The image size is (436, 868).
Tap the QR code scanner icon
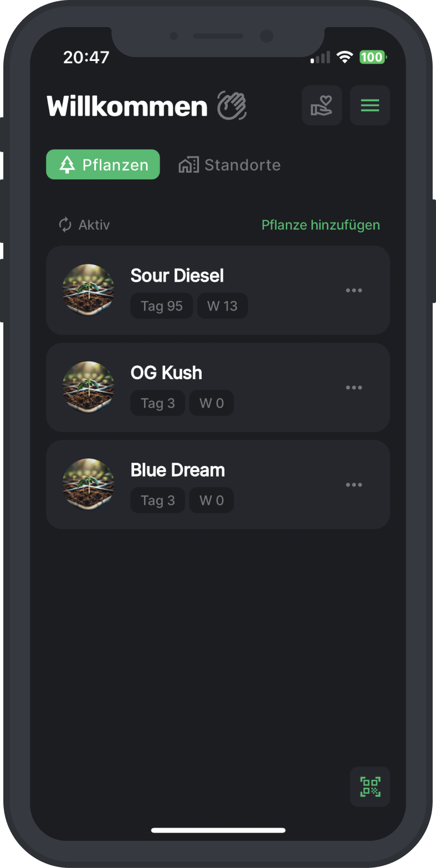(x=370, y=787)
